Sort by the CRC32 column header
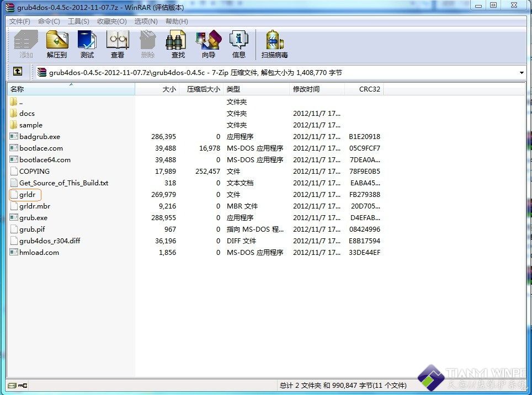This screenshot has width=532, height=395. click(364, 89)
